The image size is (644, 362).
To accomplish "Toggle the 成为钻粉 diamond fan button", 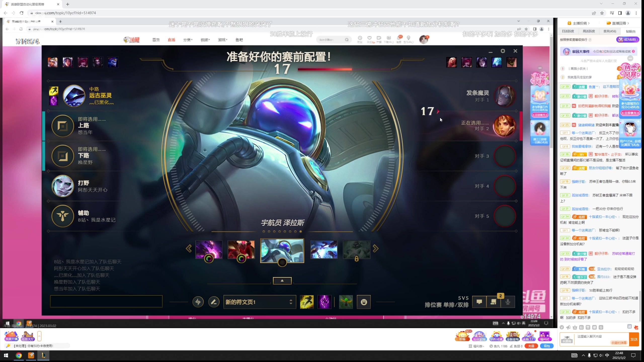I will coord(627,39).
